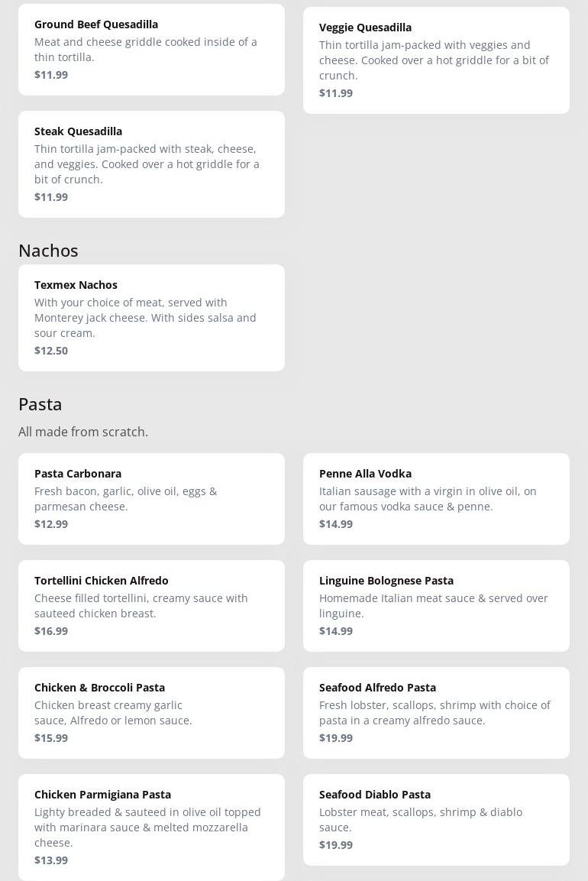Pick the Seafood Alfredo Pasta card

[436, 712]
